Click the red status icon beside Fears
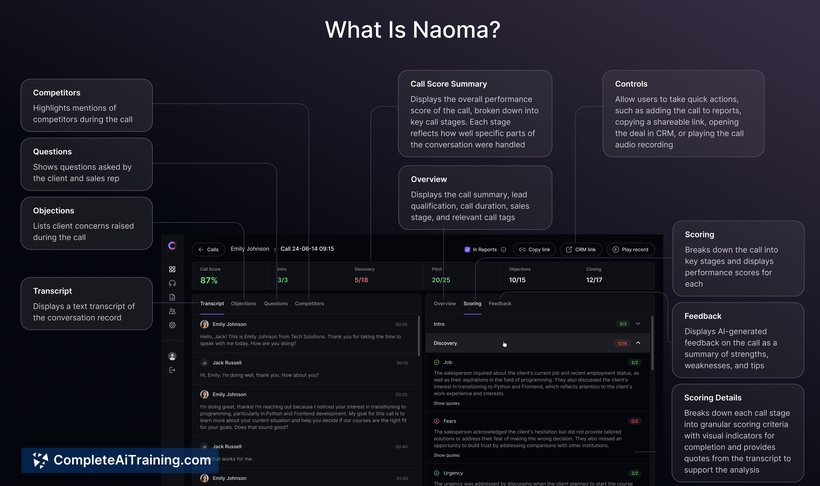The image size is (820, 486). coord(437,421)
